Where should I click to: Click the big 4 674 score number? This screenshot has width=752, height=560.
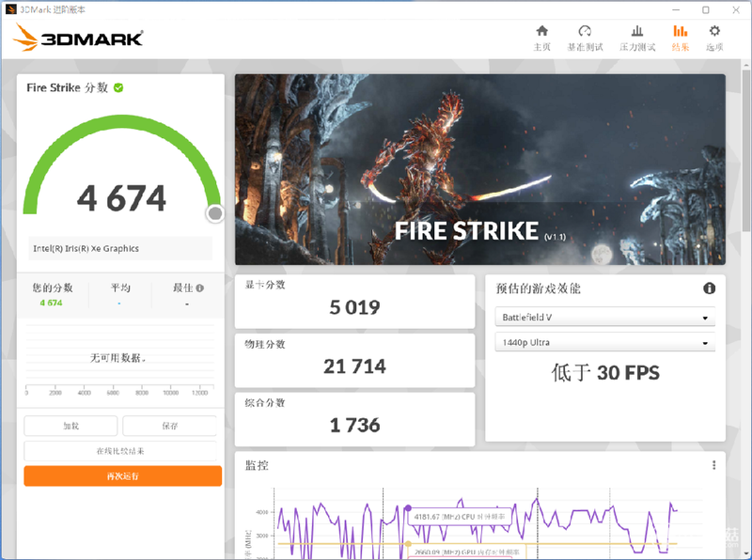pos(122,198)
